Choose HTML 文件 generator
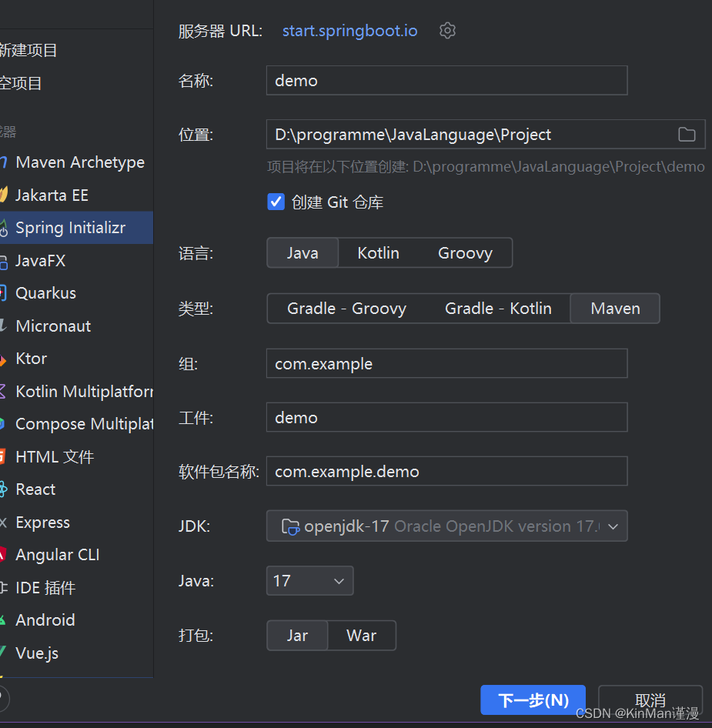This screenshot has width=712, height=728. point(76,457)
